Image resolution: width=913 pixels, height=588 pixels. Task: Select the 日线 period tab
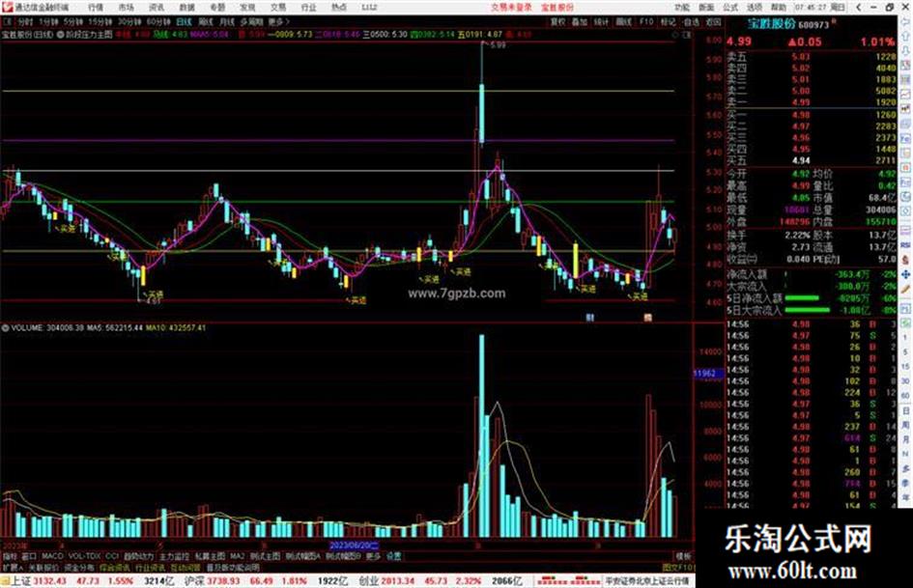(x=184, y=21)
